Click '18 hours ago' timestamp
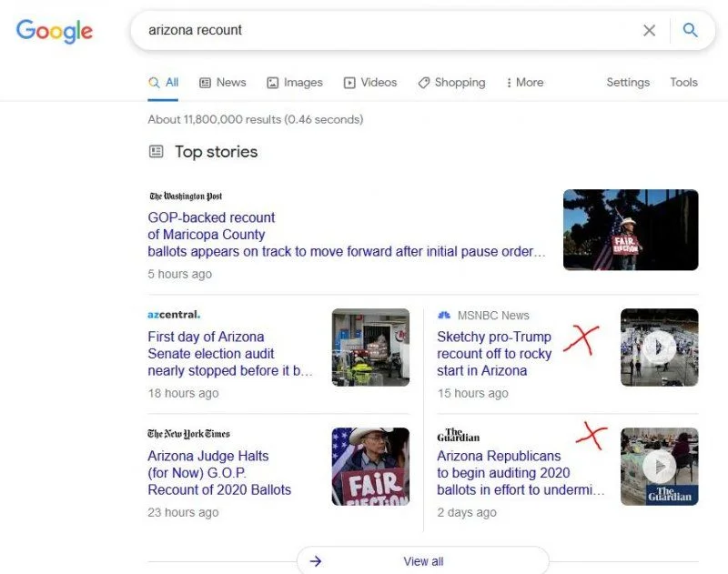728x574 pixels. click(183, 394)
